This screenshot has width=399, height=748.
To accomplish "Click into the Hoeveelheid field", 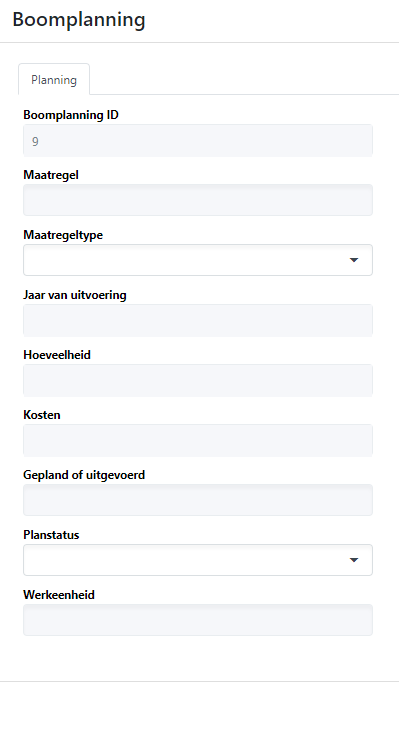I will click(x=198, y=380).
